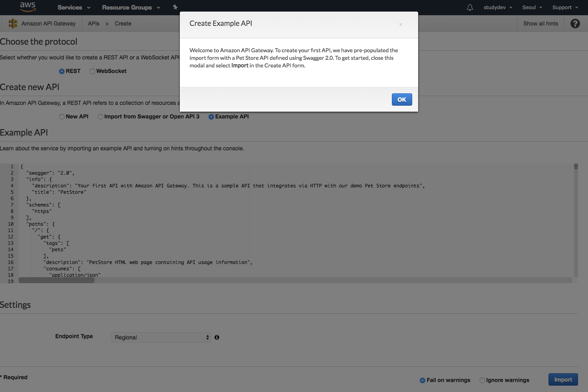Click the "swagger": "2.0" line in editor
The width and height of the screenshot is (588, 392).
[x=50, y=173]
